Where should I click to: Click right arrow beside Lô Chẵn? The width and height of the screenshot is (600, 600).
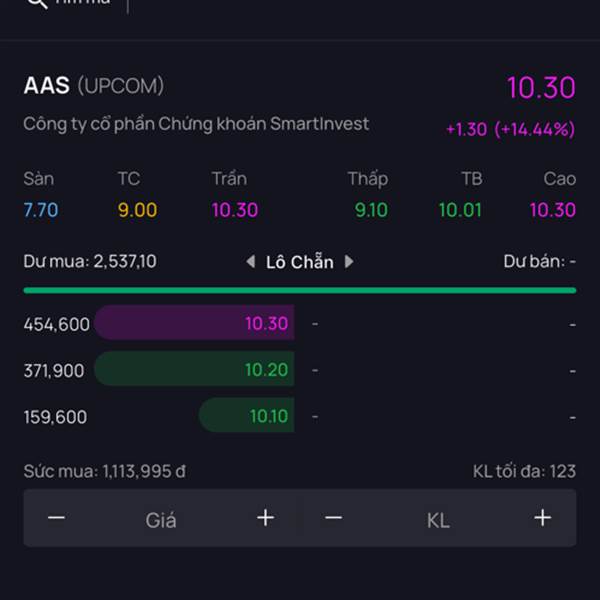pyautogui.click(x=349, y=262)
